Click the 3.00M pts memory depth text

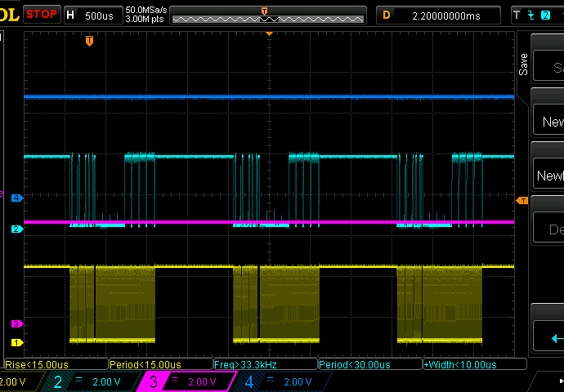coord(145,19)
